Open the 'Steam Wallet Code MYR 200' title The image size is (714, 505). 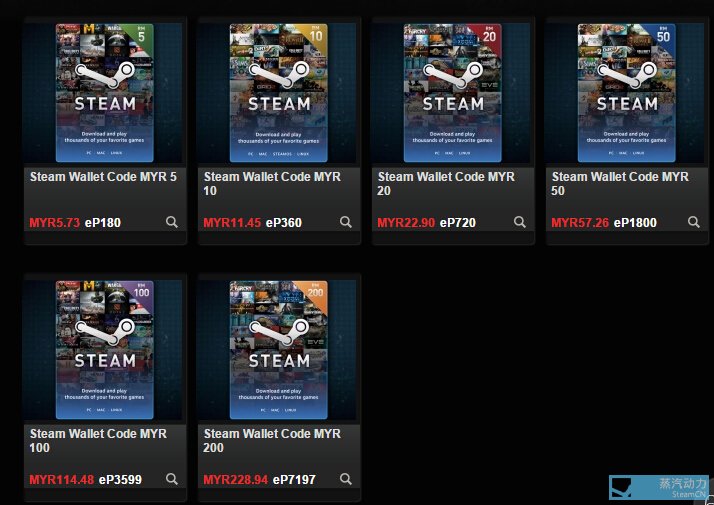pyautogui.click(x=272, y=440)
